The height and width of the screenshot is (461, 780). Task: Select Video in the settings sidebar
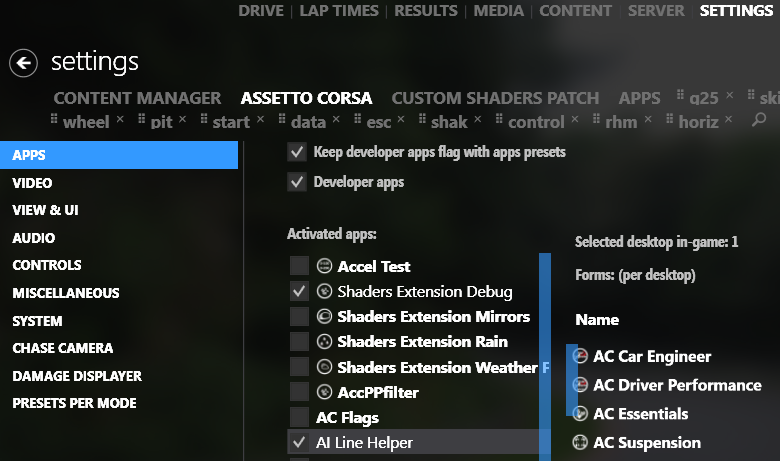(32, 183)
